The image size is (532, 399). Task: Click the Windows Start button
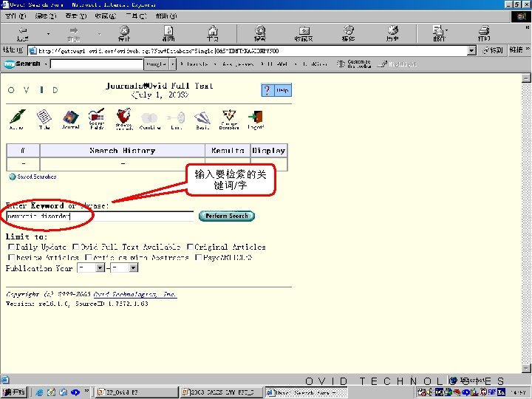pos(13,392)
